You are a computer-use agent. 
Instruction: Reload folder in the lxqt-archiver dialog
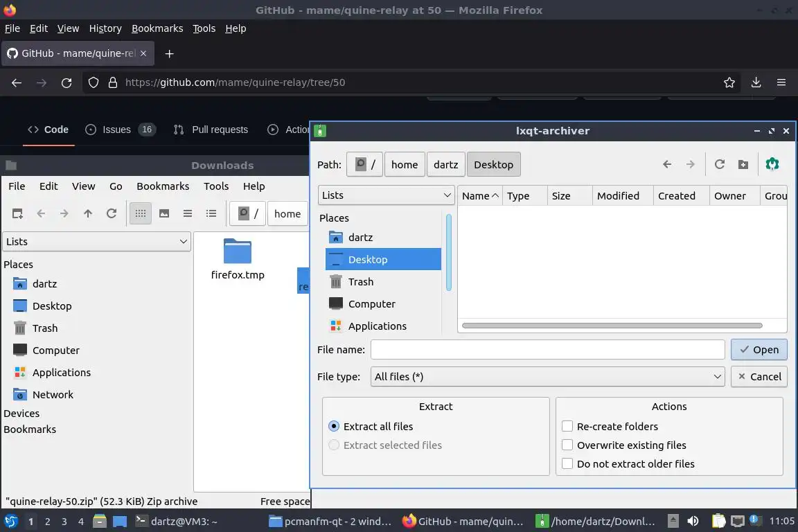[720, 164]
